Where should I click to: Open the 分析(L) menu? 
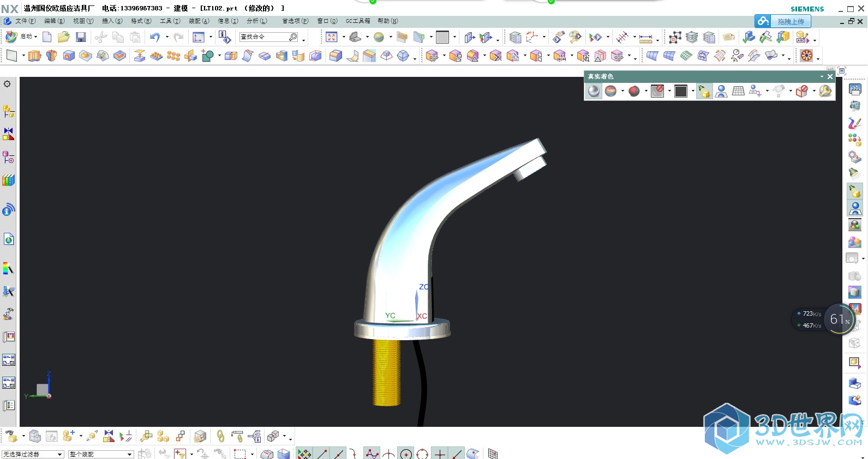(x=257, y=21)
